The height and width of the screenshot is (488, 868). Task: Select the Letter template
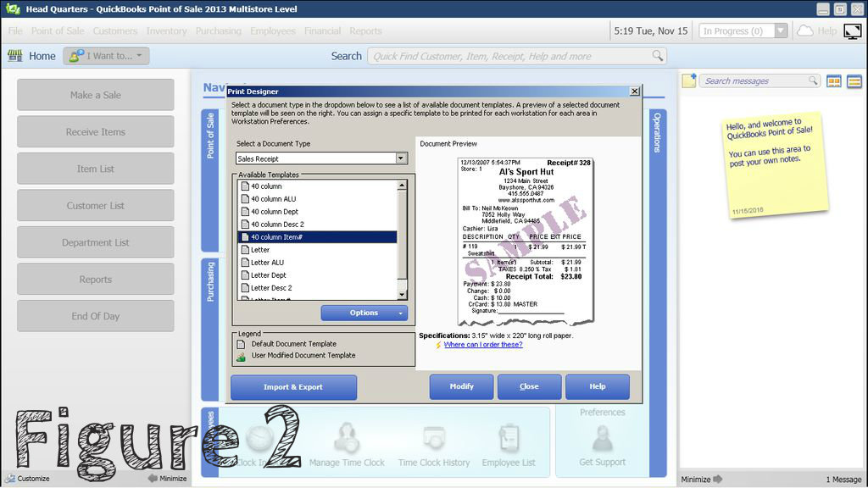pos(317,250)
